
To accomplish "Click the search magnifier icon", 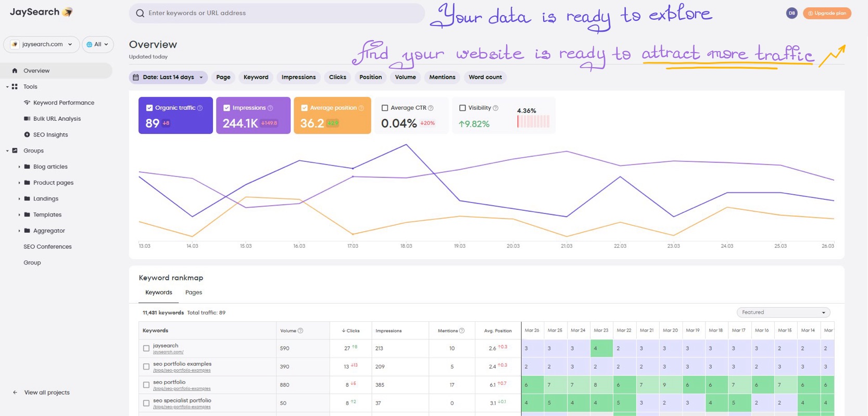I will [140, 13].
